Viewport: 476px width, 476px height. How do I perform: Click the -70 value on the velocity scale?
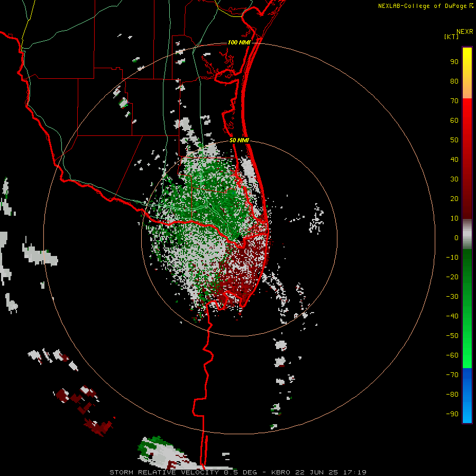[452, 375]
